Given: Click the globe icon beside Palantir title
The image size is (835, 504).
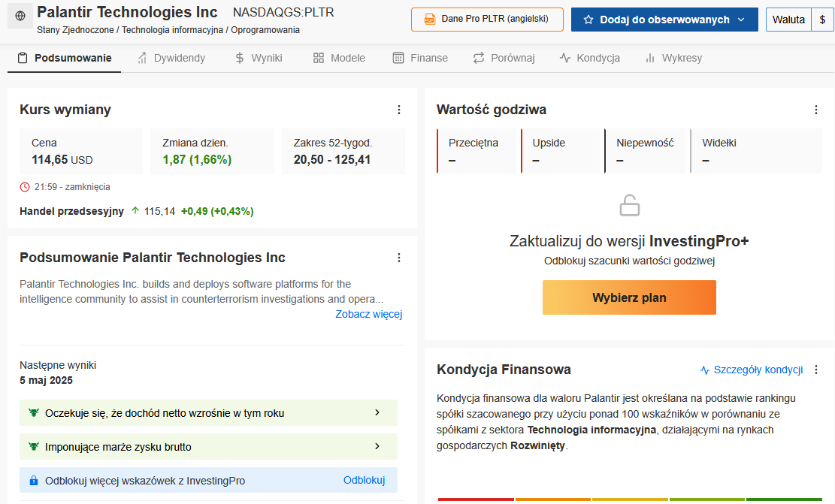Looking at the screenshot, I should [20, 16].
